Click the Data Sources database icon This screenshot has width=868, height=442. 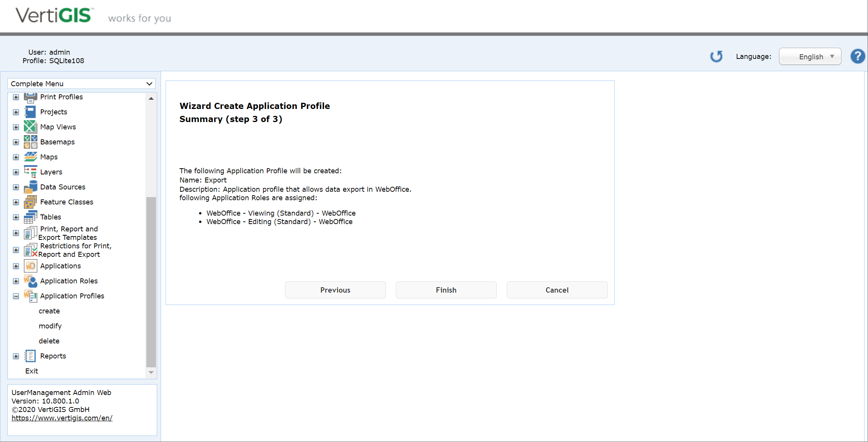coord(30,187)
